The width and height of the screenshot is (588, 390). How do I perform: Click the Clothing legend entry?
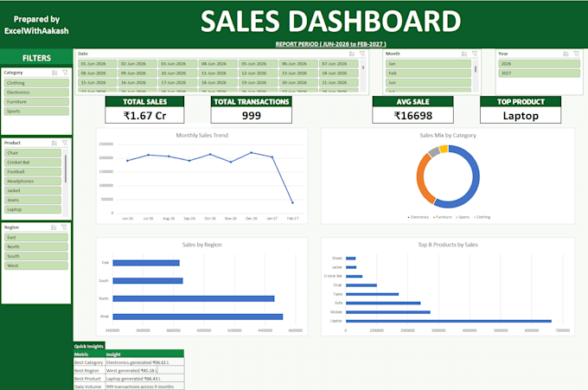482,217
